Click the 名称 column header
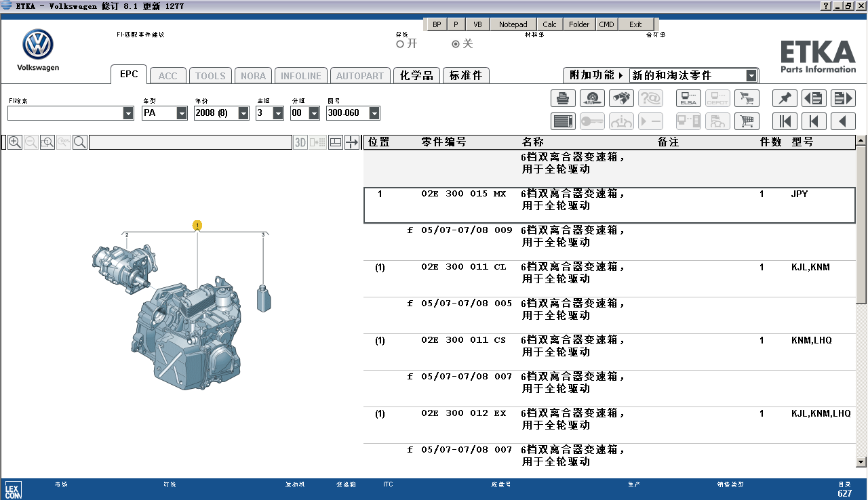The image size is (868, 500). point(533,142)
